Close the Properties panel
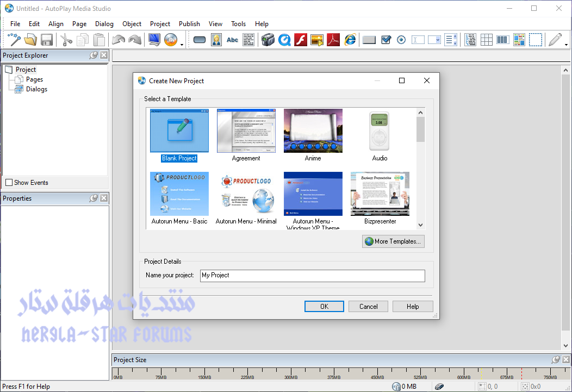 pos(104,198)
